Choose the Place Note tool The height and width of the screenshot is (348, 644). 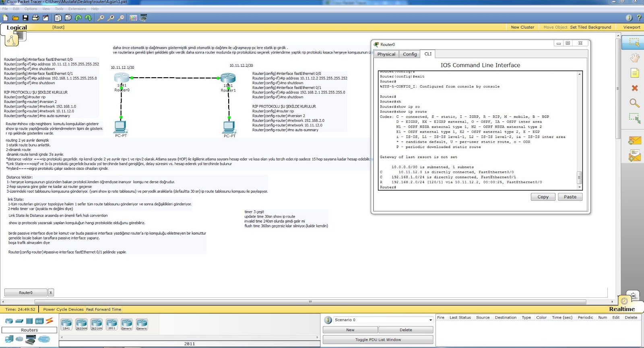point(634,73)
